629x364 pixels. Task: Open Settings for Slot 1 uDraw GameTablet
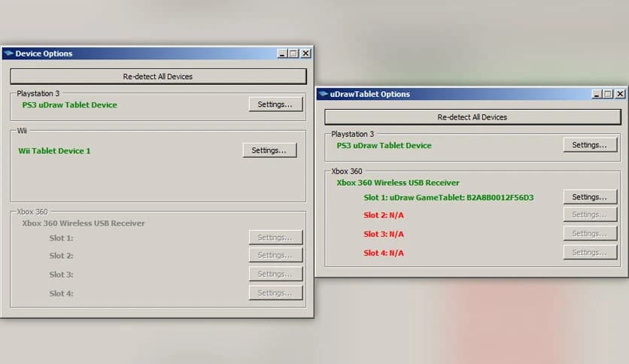590,197
